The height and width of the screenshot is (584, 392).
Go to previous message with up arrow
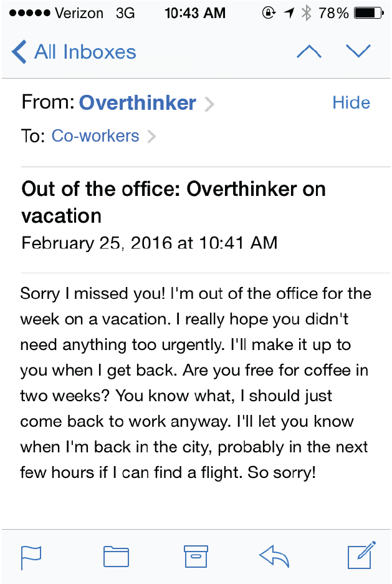click(x=308, y=51)
